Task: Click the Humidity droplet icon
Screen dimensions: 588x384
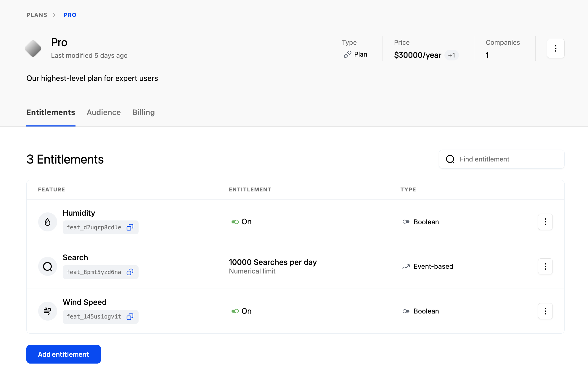Action: tap(48, 222)
